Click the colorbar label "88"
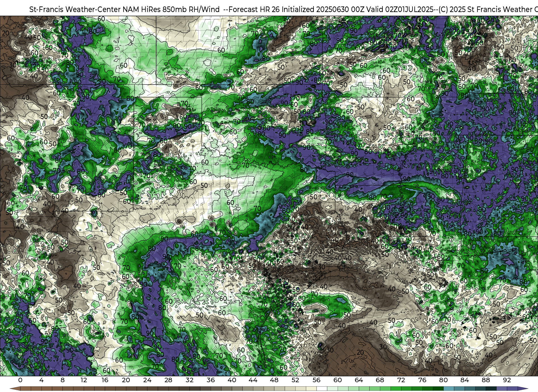Screen dimensions: 538x392 pos(486,380)
